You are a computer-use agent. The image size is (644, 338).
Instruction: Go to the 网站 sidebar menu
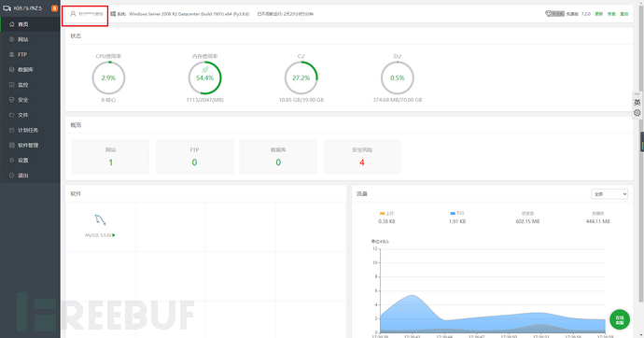30,39
